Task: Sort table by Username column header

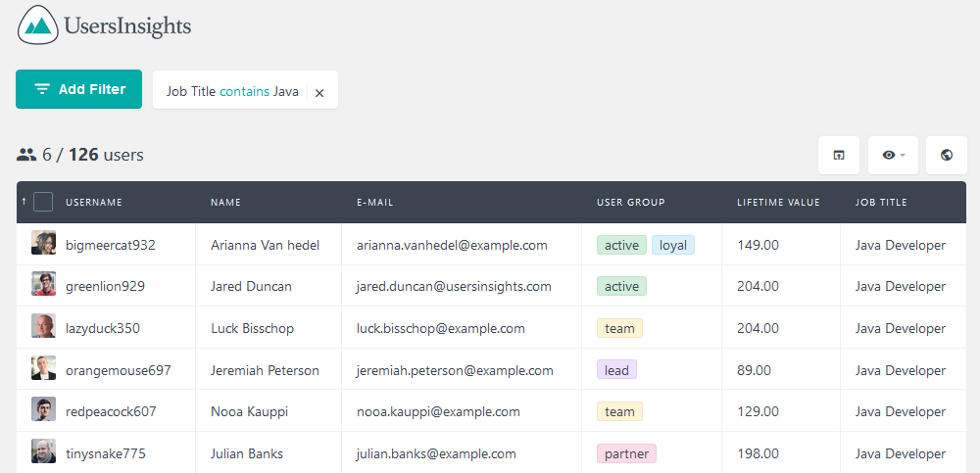Action: 94,203
